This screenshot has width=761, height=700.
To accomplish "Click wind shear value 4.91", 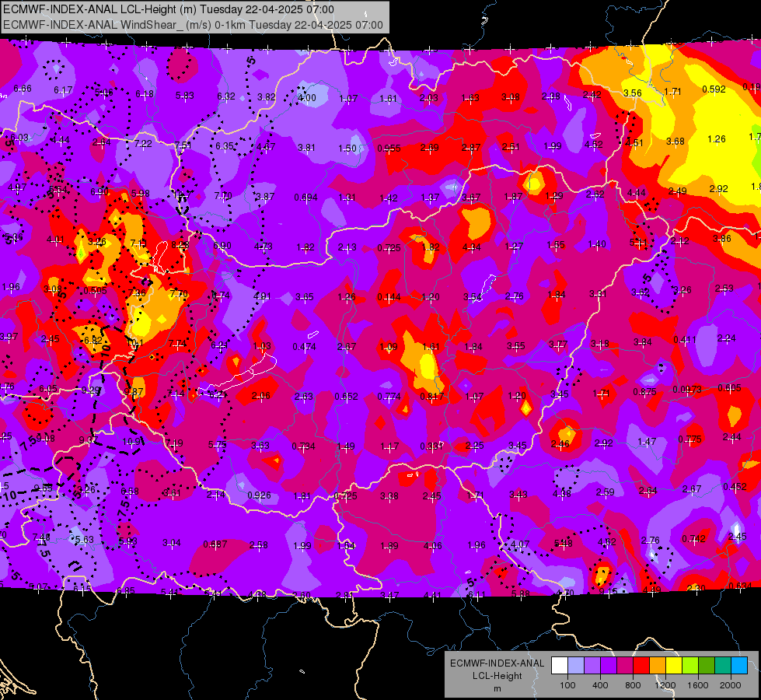I will click(263, 296).
